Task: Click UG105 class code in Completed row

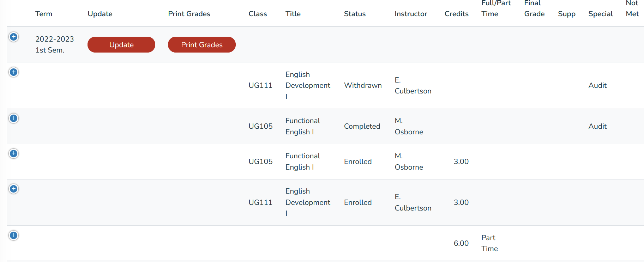Action: 260,126
